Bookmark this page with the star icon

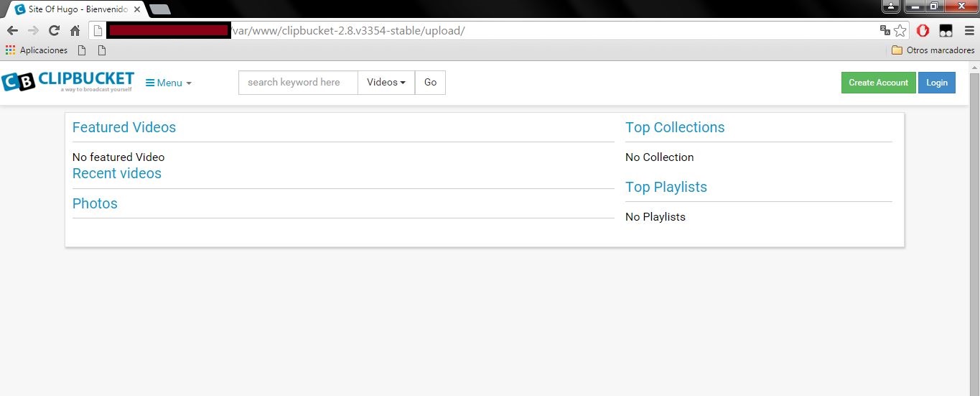click(x=900, y=30)
